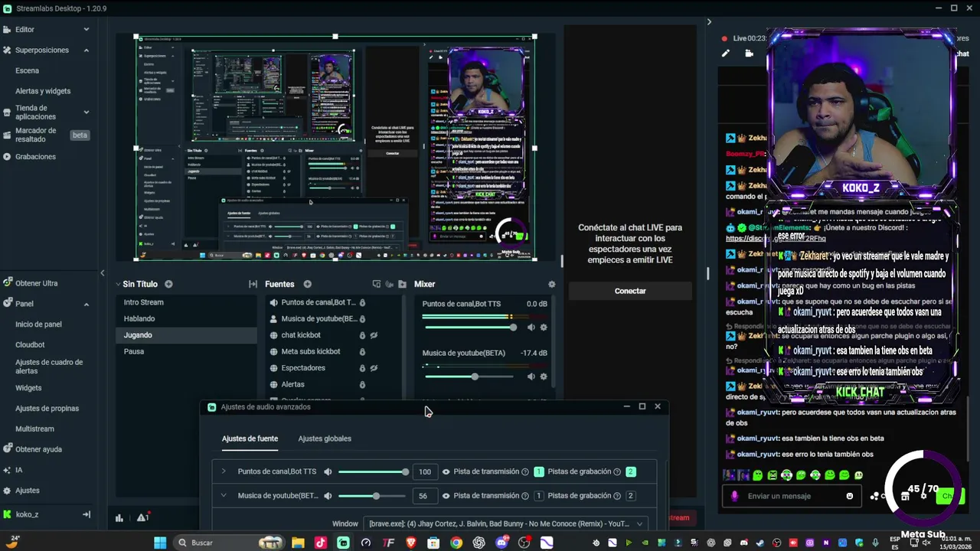Open Mixer settings gear
This screenshot has width=980, height=551.
point(551,284)
